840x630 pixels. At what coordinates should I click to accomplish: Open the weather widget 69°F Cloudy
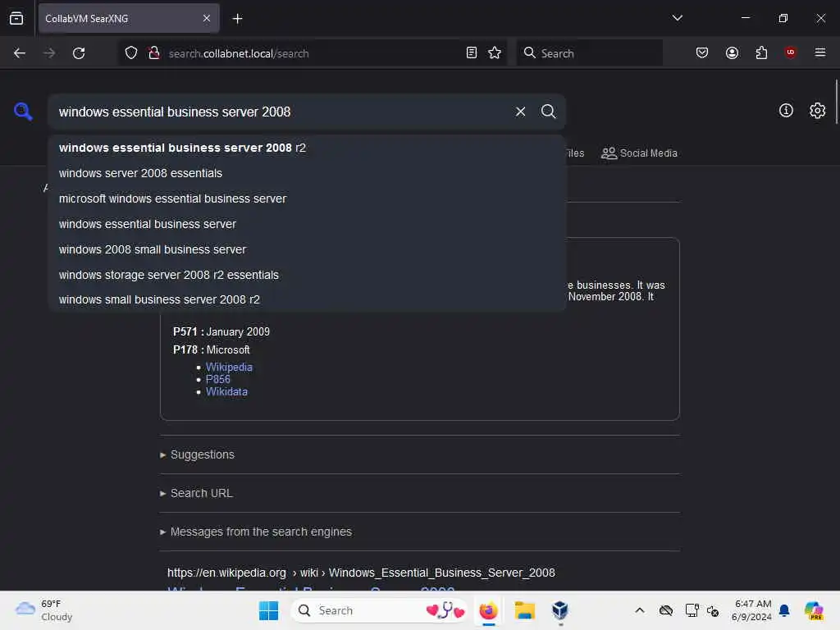tap(44, 610)
